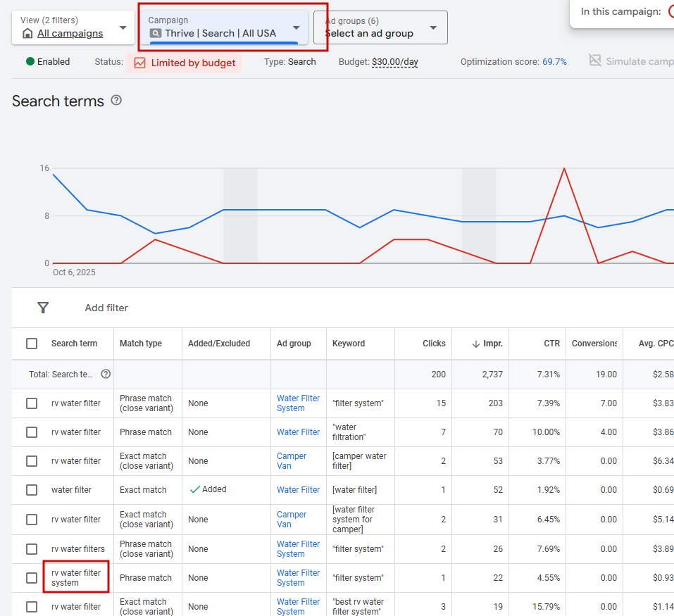Screen dimensions: 674x616
Task: Click the Limited by budget status
Action: click(x=184, y=63)
